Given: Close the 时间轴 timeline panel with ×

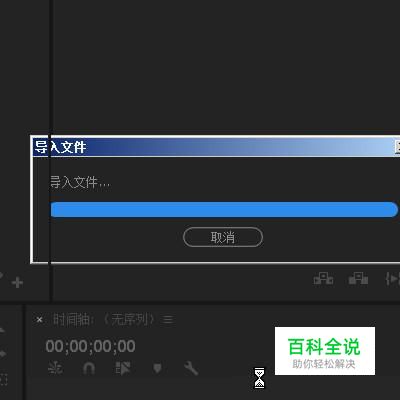Looking at the screenshot, I should coord(39,320).
